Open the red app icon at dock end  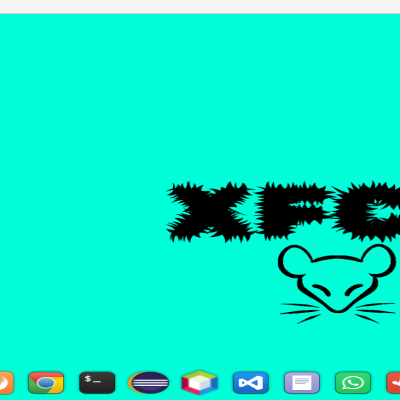tap(393, 383)
